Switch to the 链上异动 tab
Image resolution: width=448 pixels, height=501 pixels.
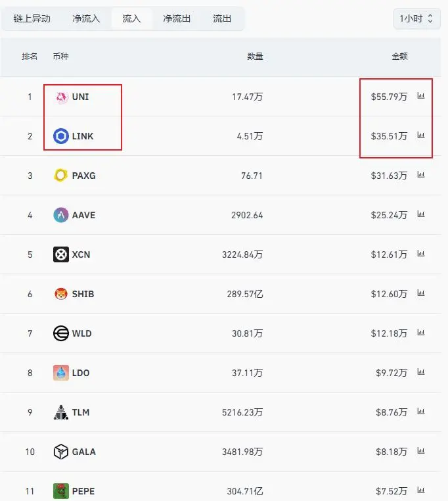(32, 19)
